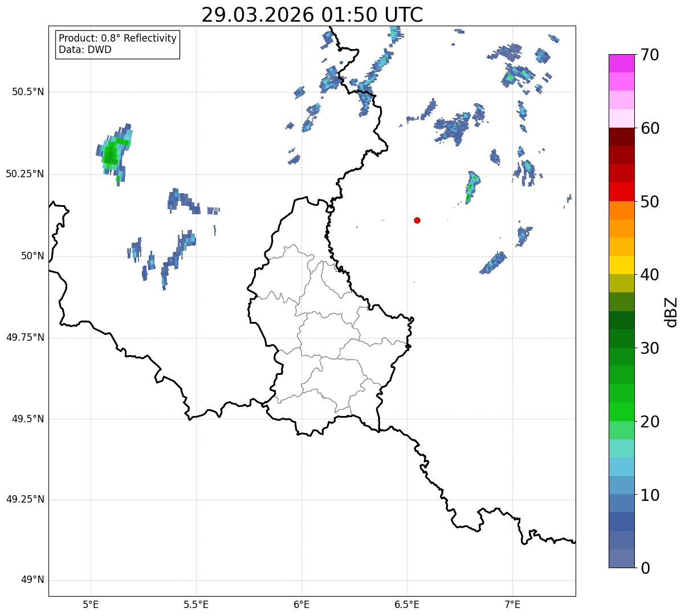Click the 7°E longitude label
Screen dimensions: 685x616
[x=512, y=604]
